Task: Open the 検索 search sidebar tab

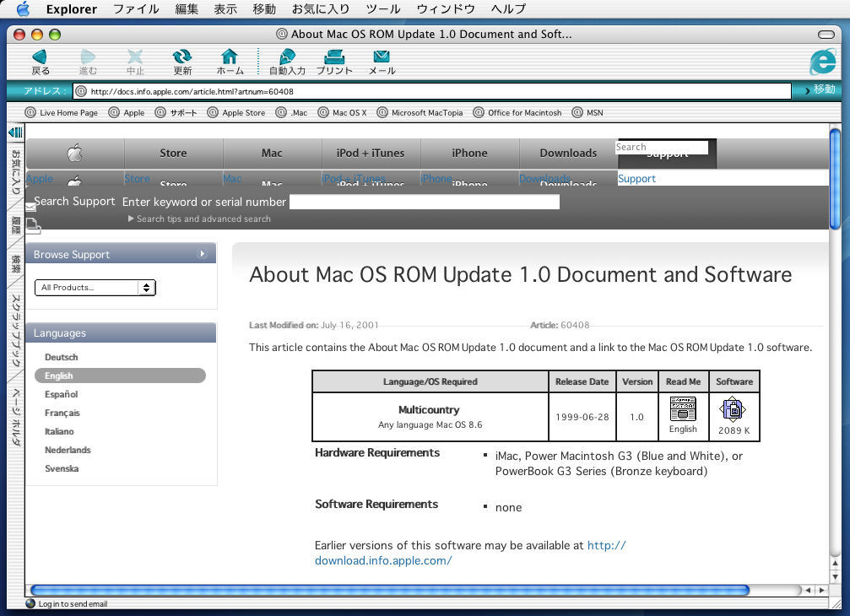Action: pyautogui.click(x=16, y=264)
